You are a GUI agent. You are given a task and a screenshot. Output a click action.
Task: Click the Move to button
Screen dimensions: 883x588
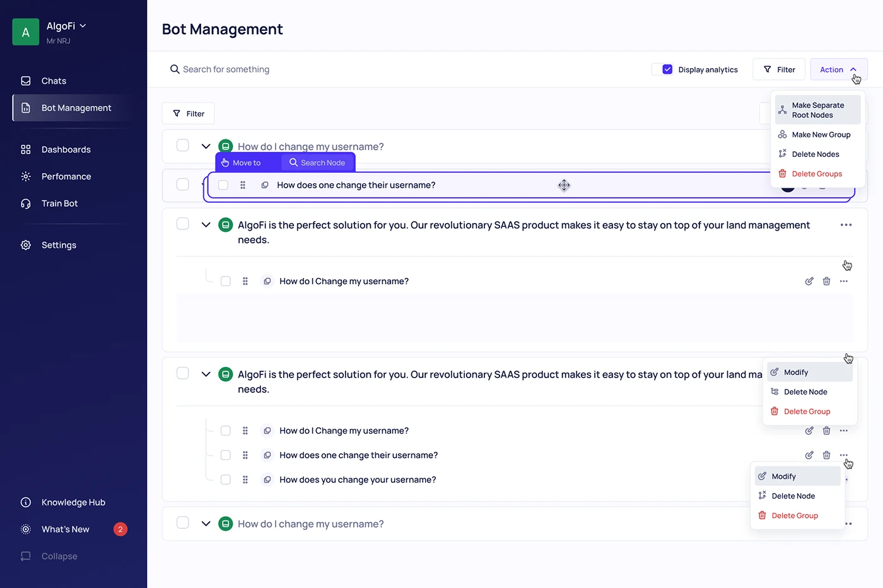coord(241,163)
